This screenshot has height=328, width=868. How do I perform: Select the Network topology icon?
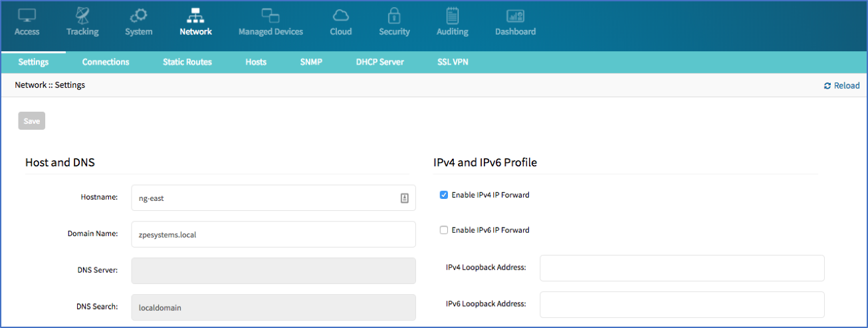click(x=195, y=15)
